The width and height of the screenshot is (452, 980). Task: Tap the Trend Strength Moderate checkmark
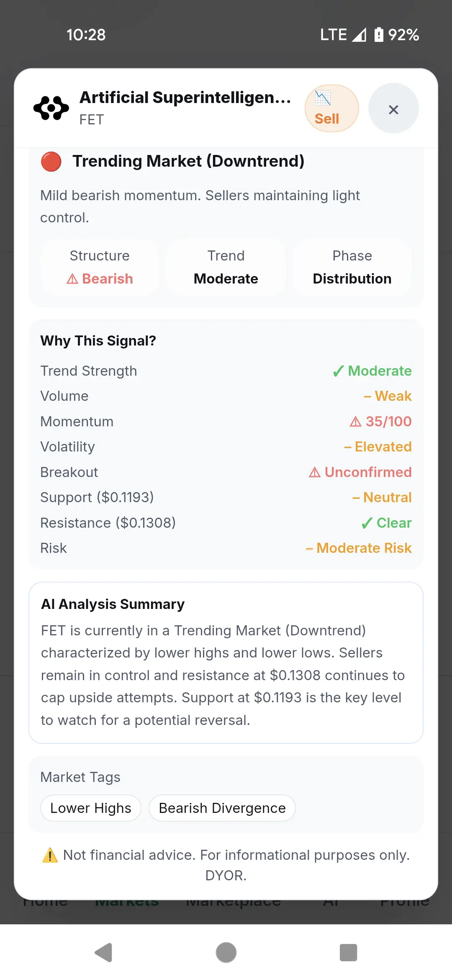pyautogui.click(x=372, y=371)
